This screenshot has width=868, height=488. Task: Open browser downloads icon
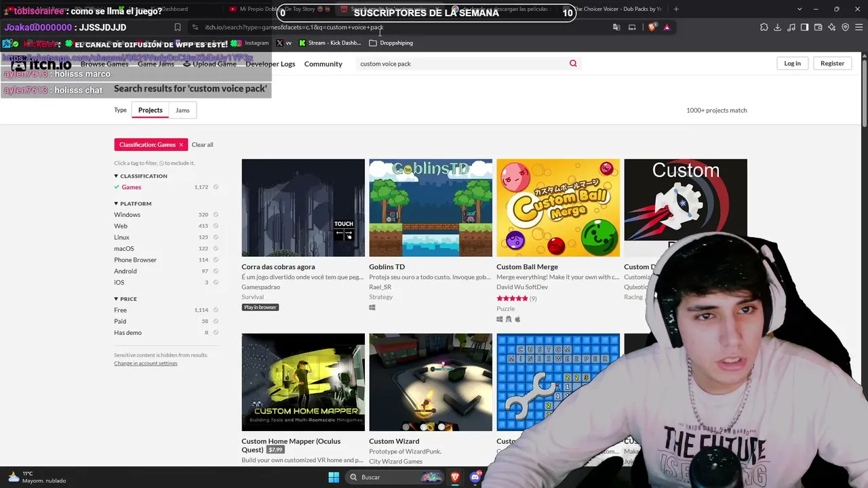(777, 27)
